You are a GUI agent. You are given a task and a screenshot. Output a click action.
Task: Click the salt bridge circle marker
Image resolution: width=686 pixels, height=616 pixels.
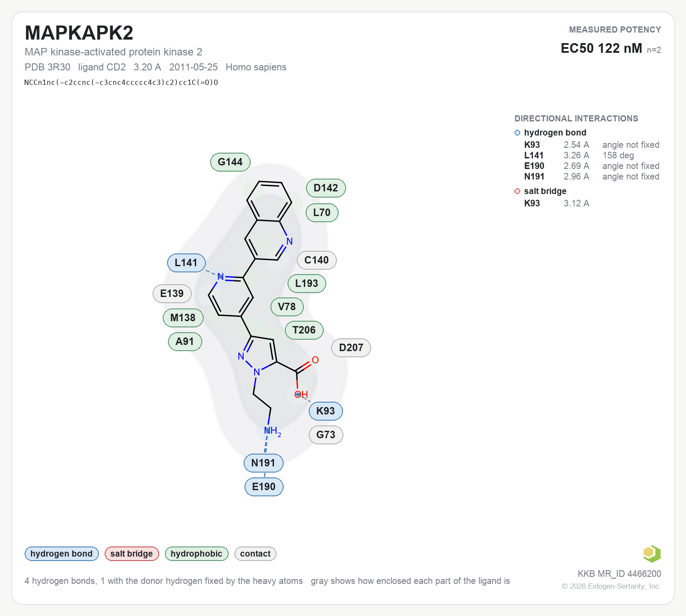point(518,191)
